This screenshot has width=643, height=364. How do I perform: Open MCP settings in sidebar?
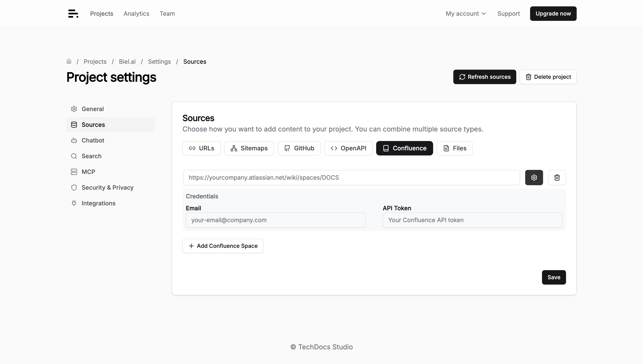110,172
